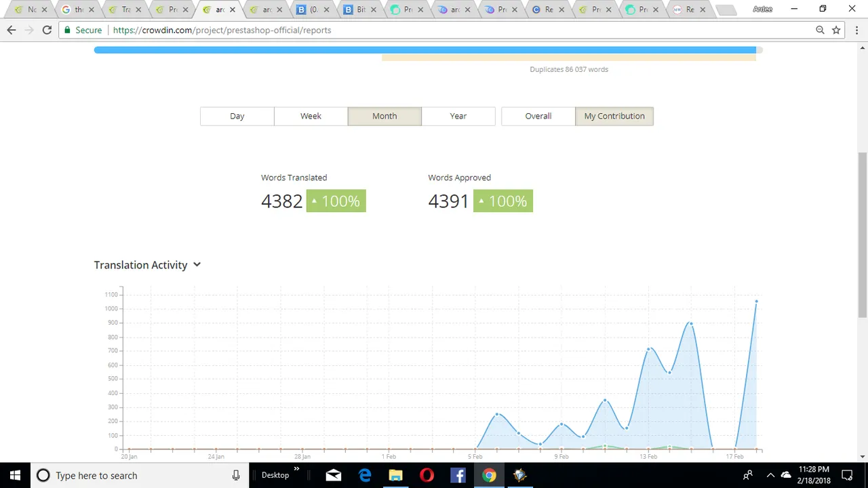Click the 'Words Translated' label
The image size is (868, 488).
294,178
